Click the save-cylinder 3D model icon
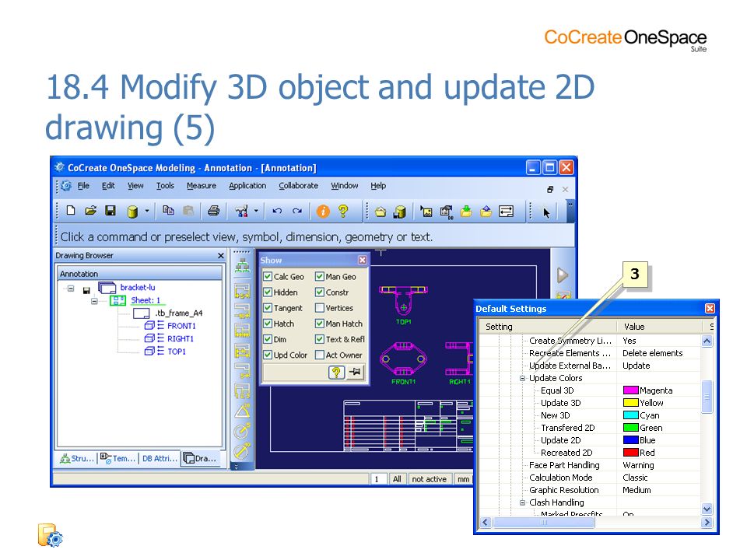Viewport: 747px width, 560px height. pyautogui.click(x=400, y=212)
